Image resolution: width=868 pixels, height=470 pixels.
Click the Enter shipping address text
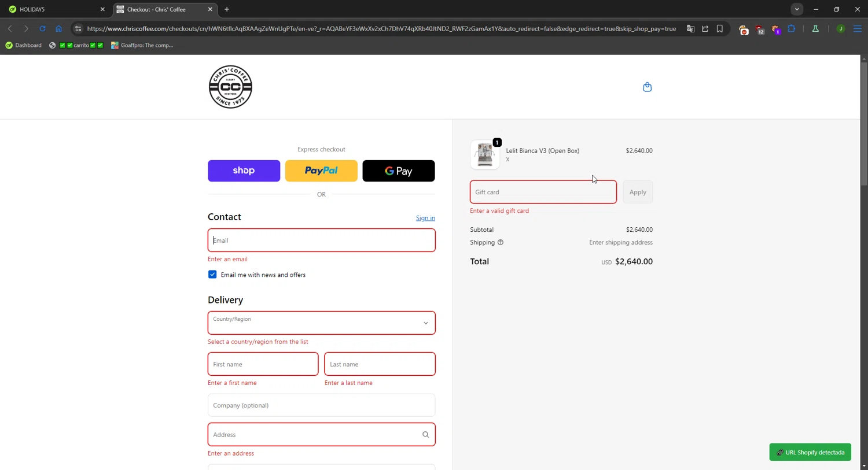tap(621, 242)
